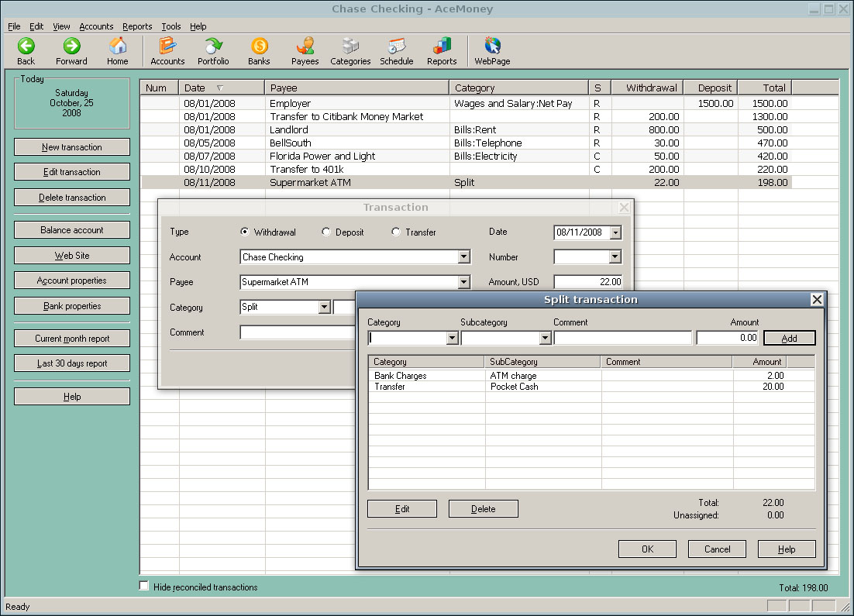
Task: Expand the Split category dropdown in Transaction dialog
Action: click(324, 307)
